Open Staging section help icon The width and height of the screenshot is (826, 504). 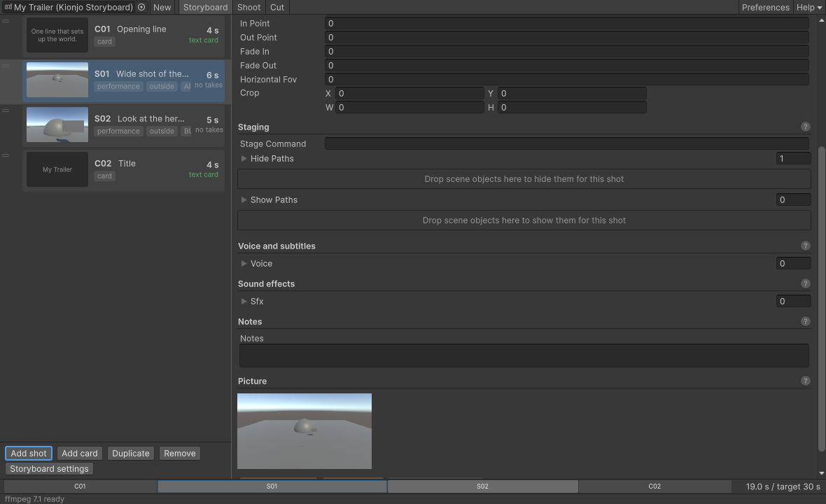pos(805,127)
